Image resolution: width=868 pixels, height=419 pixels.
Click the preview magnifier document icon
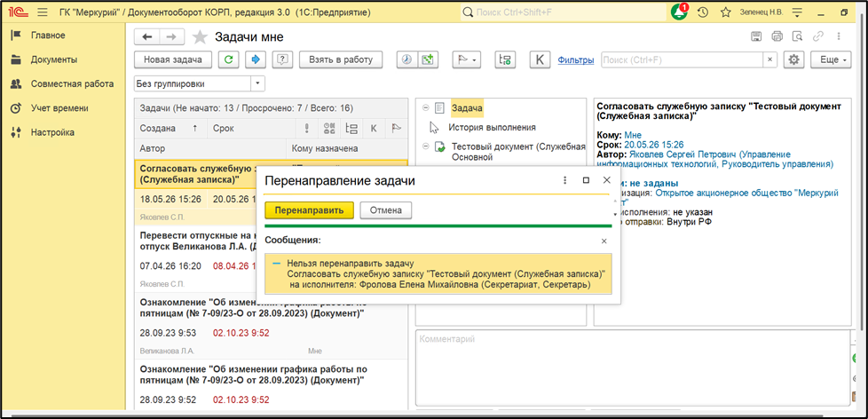[797, 36]
